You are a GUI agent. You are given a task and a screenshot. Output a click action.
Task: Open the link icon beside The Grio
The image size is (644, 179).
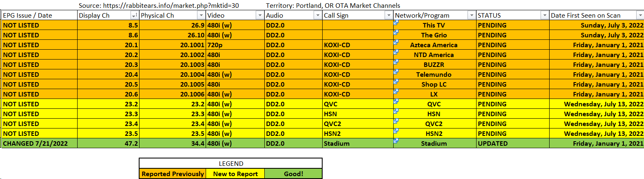396,32
